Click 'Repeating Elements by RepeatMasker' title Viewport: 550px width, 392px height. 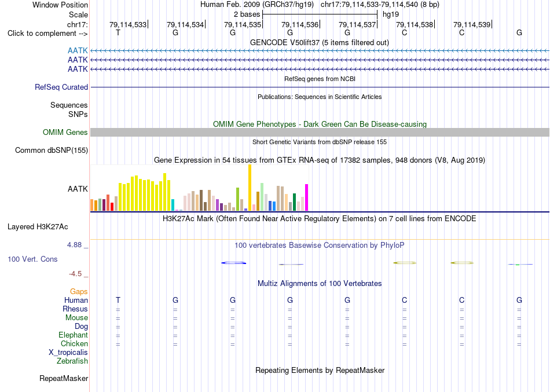coord(320,370)
